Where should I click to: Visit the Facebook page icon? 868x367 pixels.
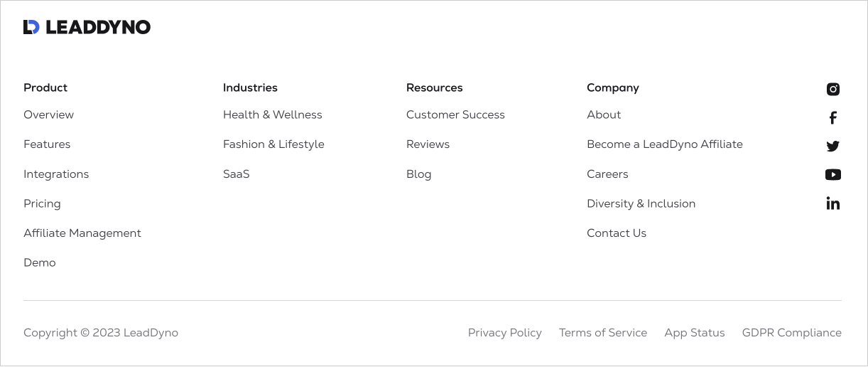(833, 117)
